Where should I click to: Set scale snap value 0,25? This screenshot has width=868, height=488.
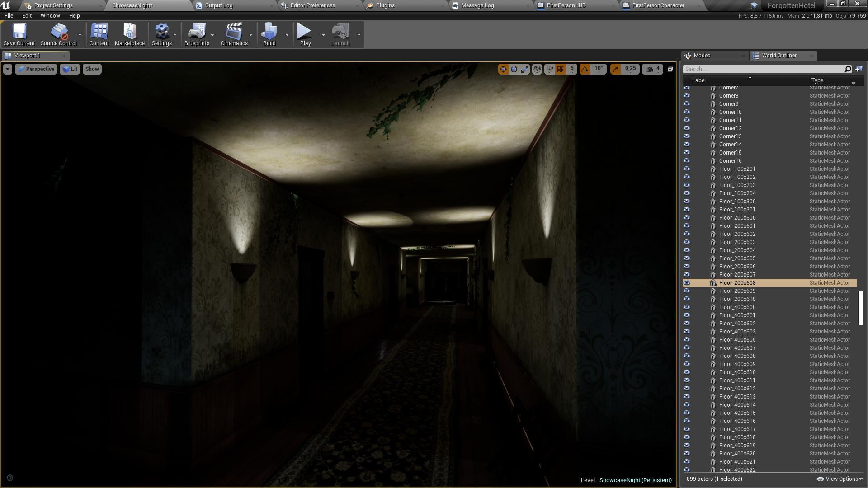point(630,69)
